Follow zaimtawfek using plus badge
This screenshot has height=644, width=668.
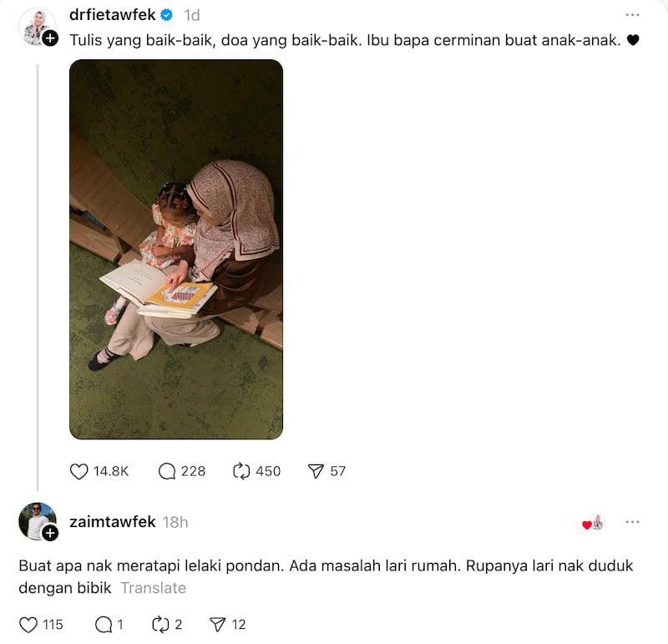pyautogui.click(x=50, y=533)
